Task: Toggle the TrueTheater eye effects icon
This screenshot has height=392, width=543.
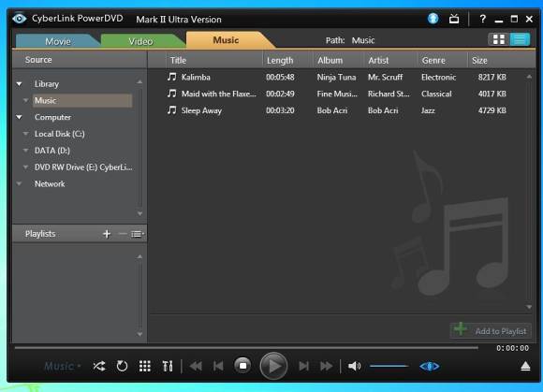Action: [430, 366]
